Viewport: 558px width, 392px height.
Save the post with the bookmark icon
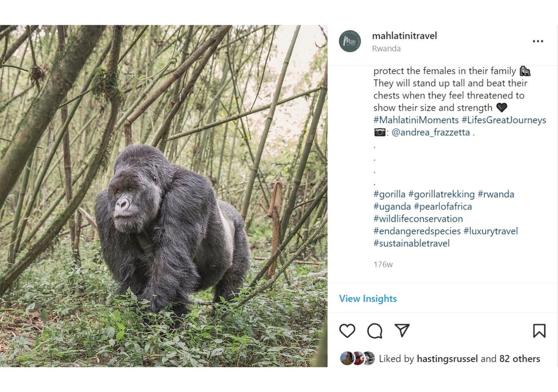tap(539, 331)
